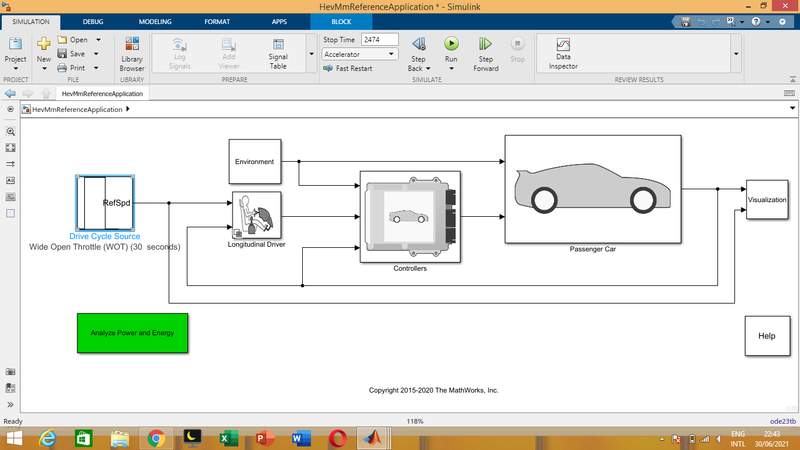Click the Help block on canvas

click(767, 336)
